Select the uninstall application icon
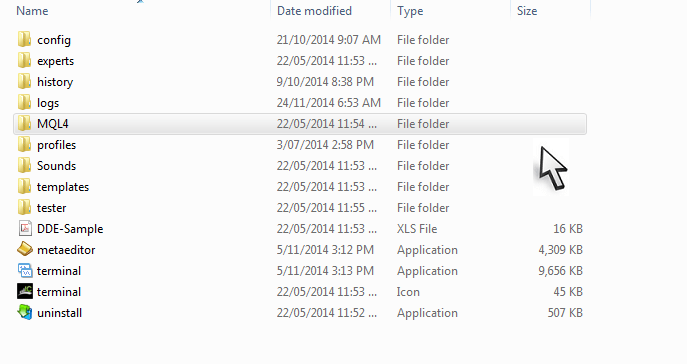This screenshot has height=364, width=687. click(x=25, y=312)
